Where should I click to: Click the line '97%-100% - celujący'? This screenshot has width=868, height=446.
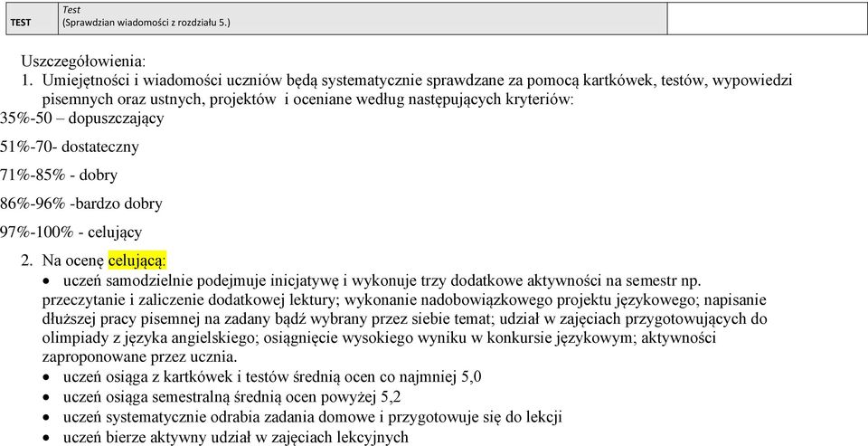click(x=71, y=232)
